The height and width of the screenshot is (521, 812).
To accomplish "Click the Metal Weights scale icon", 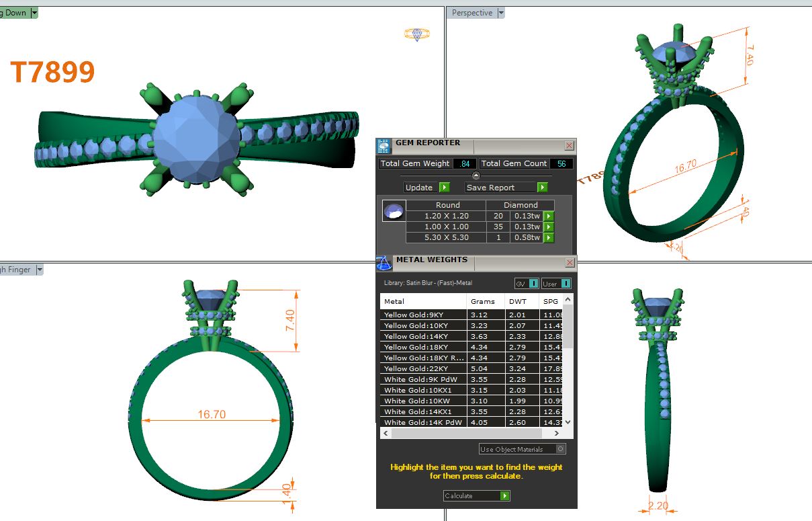I will (x=384, y=263).
